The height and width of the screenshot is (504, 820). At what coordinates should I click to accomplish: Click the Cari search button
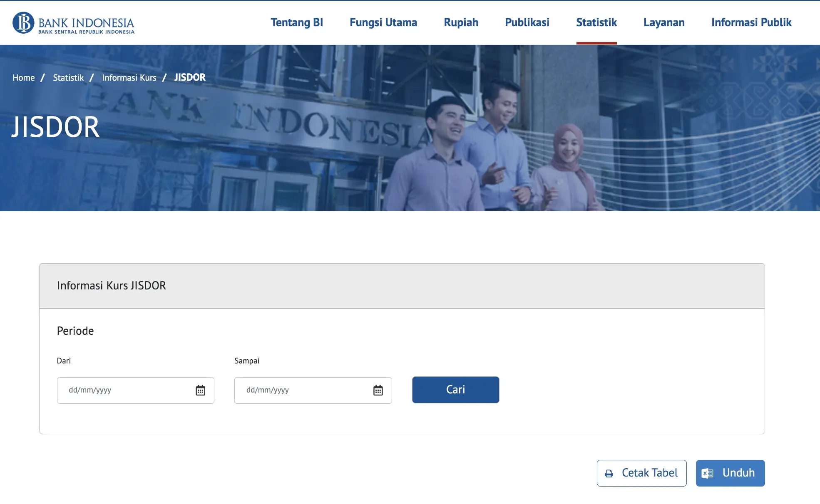[456, 390]
